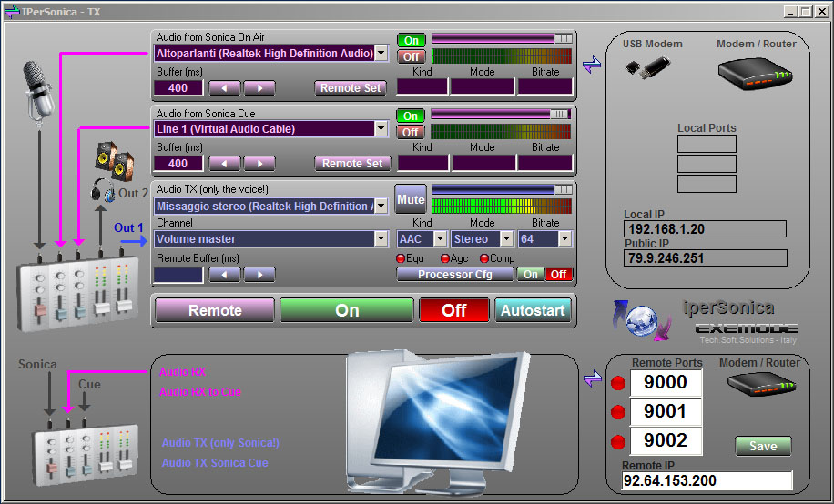The image size is (834, 504).
Task: Open the 64 Bitrate dropdown
Action: [565, 239]
